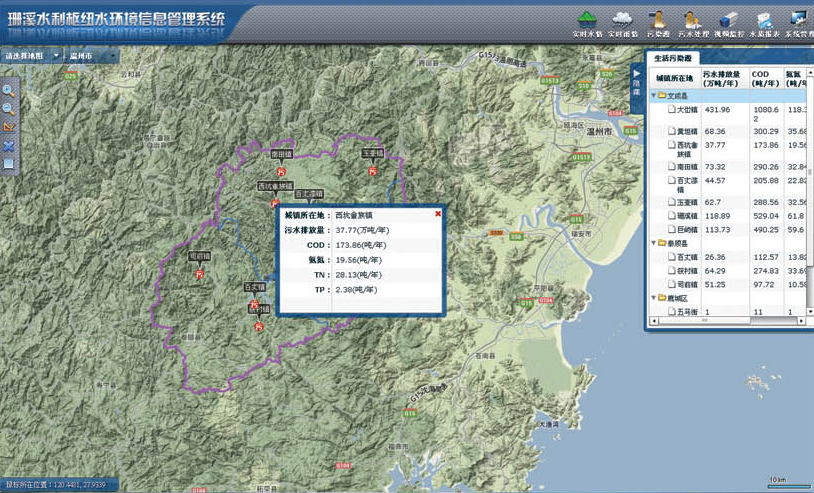The width and height of the screenshot is (814, 493).
Task: Click the blue X clear tool
Action: (x=8, y=146)
